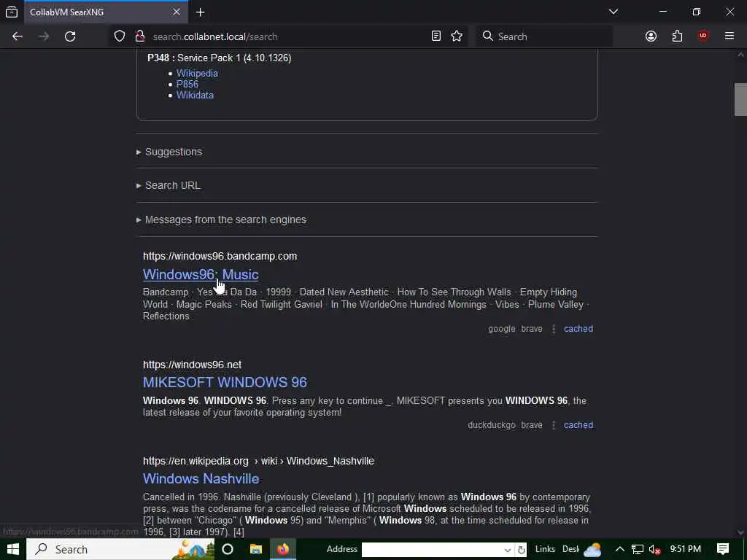Viewport: 747px width, 560px height.
Task: Click the muted volume tray icon
Action: pos(654,550)
